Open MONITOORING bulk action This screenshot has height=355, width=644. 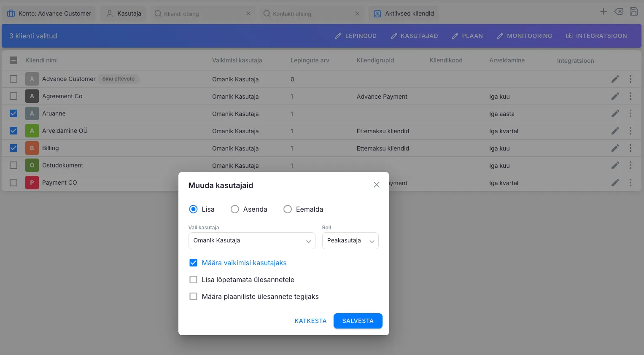click(524, 36)
